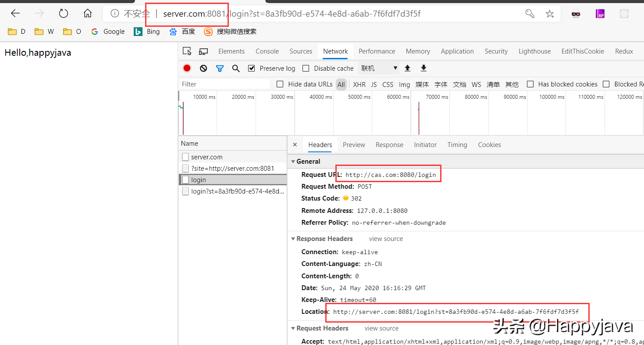Open the Security tab
Screen dimensions: 644x345
point(496,51)
